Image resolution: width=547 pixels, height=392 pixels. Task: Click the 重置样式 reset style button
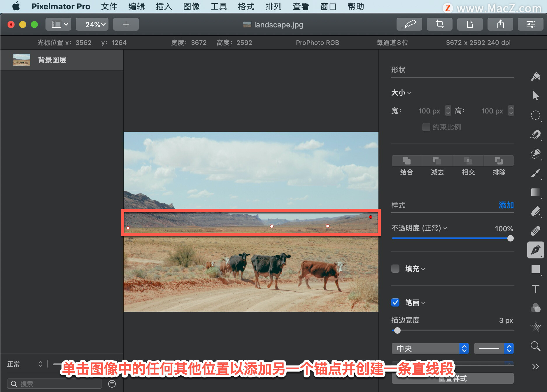pos(453,379)
